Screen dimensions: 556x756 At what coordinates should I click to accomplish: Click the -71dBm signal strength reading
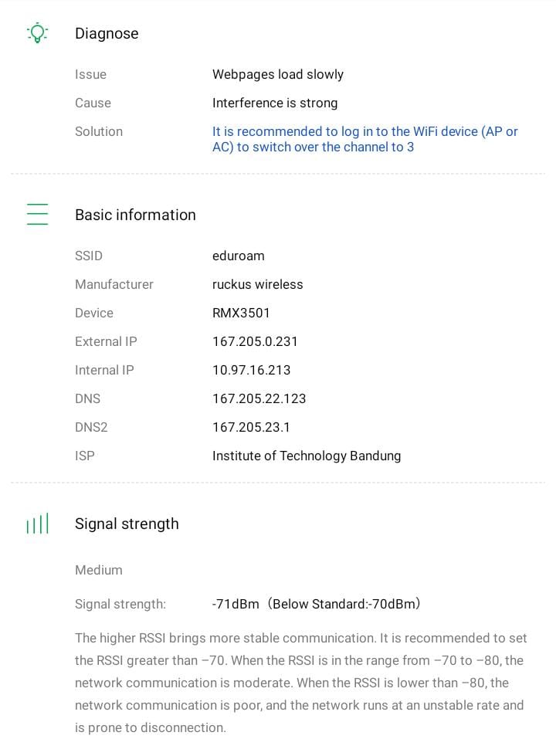236,604
